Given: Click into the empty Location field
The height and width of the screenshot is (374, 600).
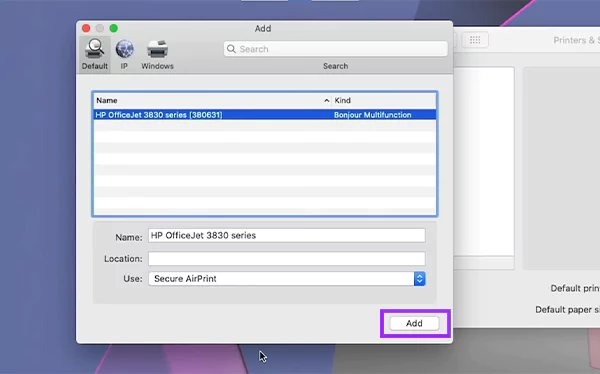Looking at the screenshot, I should coord(287,258).
